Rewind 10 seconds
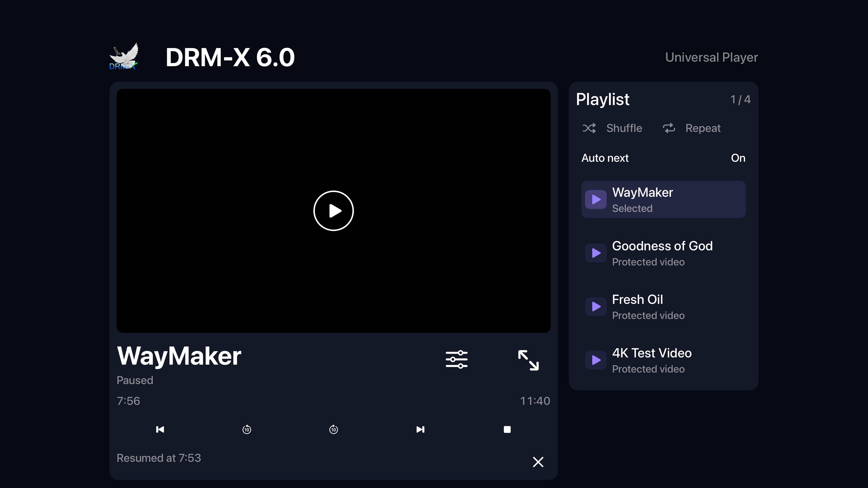This screenshot has width=868, height=488. click(x=247, y=429)
